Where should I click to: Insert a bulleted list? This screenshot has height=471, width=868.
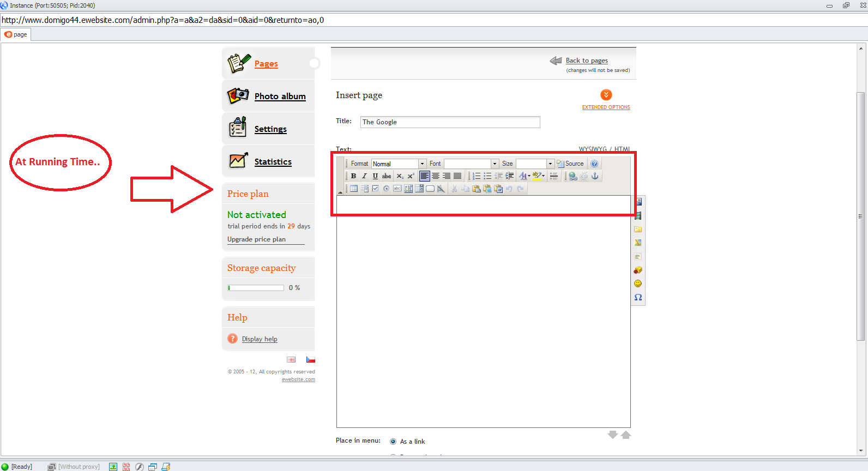coord(487,176)
